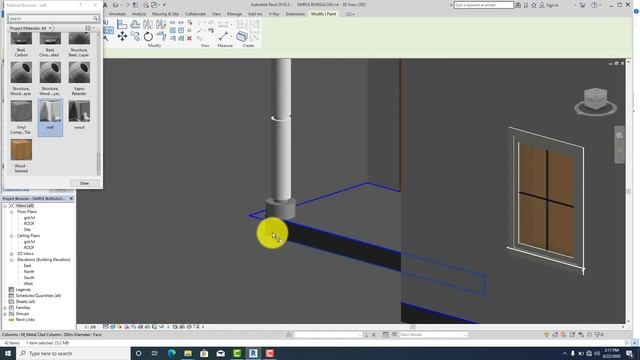Click the Sign In user icon

click(x=542, y=5)
